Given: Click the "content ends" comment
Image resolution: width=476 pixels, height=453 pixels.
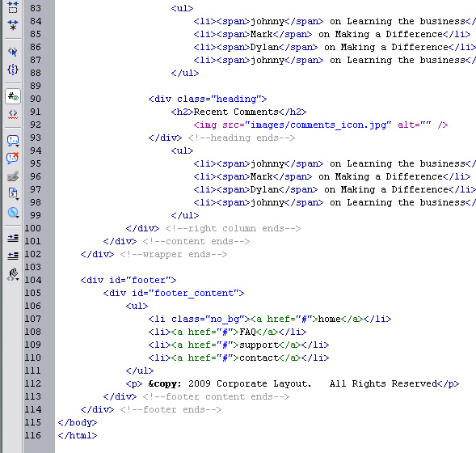Looking at the screenshot, I should pyautogui.click(x=196, y=242).
